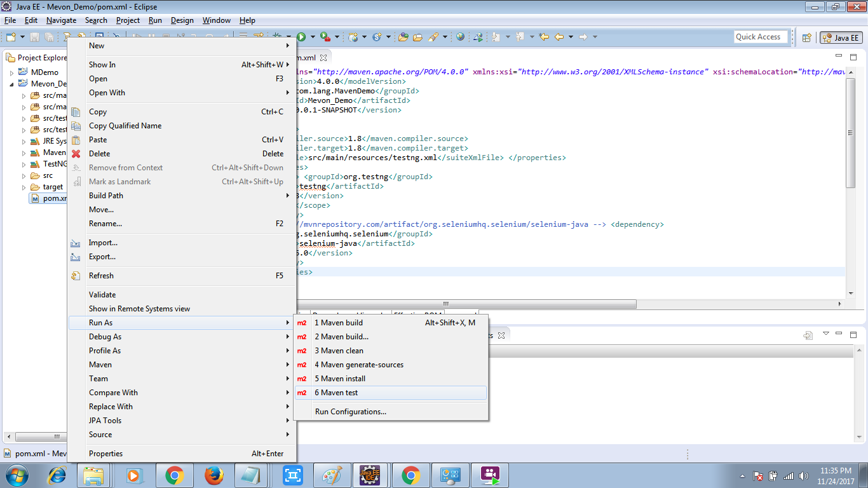Expand the Run button dropdown arrow
This screenshot has height=488, width=868.
pos(313,36)
